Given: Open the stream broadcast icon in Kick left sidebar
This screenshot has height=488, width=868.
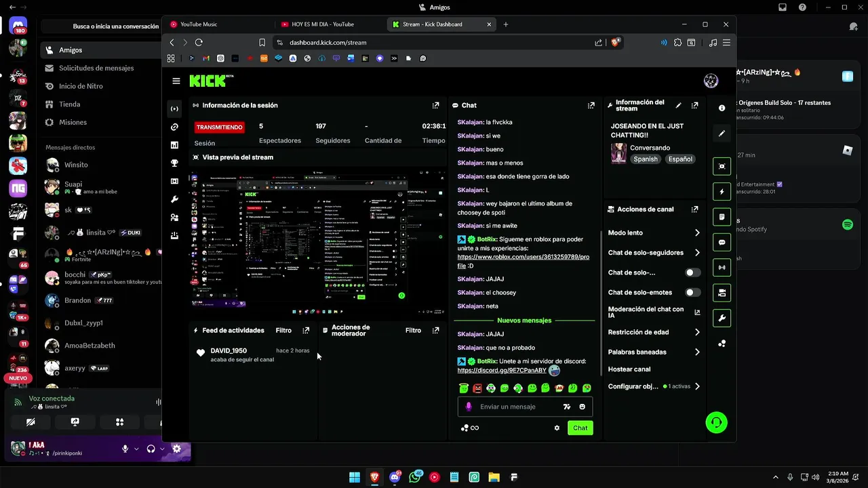Looking at the screenshot, I should (175, 108).
